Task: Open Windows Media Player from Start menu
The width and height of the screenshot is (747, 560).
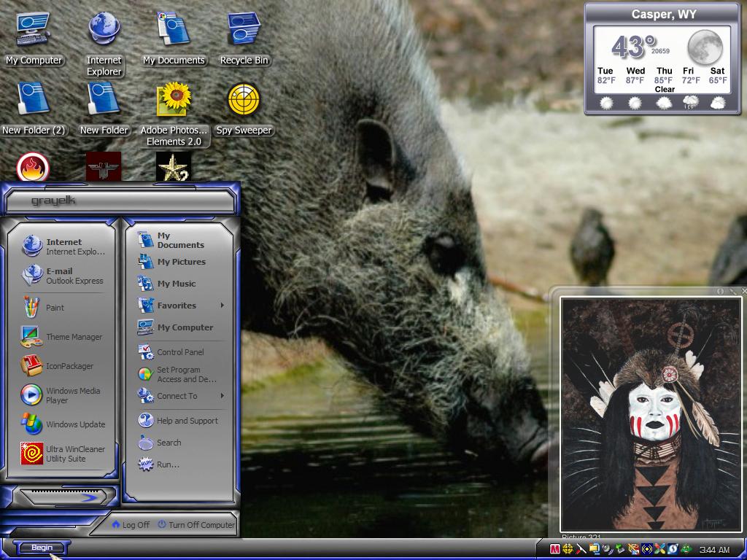Action: click(62, 395)
